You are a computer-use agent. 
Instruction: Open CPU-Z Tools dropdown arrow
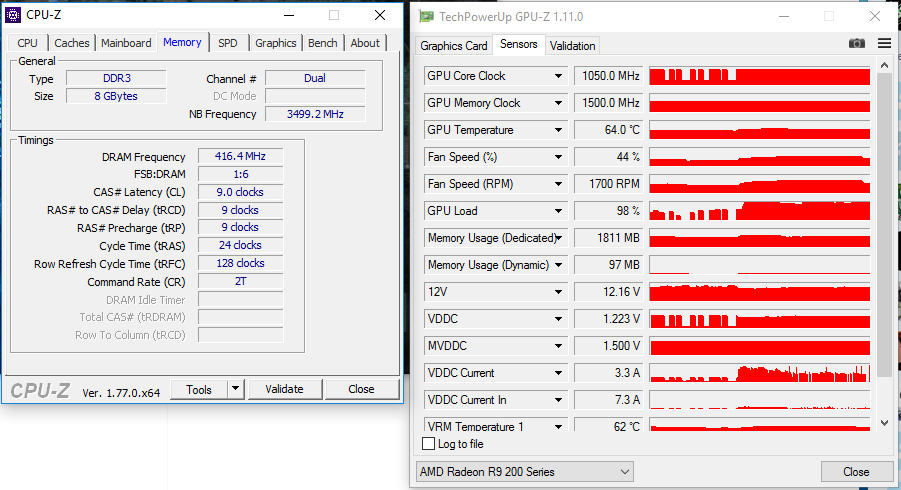point(236,389)
